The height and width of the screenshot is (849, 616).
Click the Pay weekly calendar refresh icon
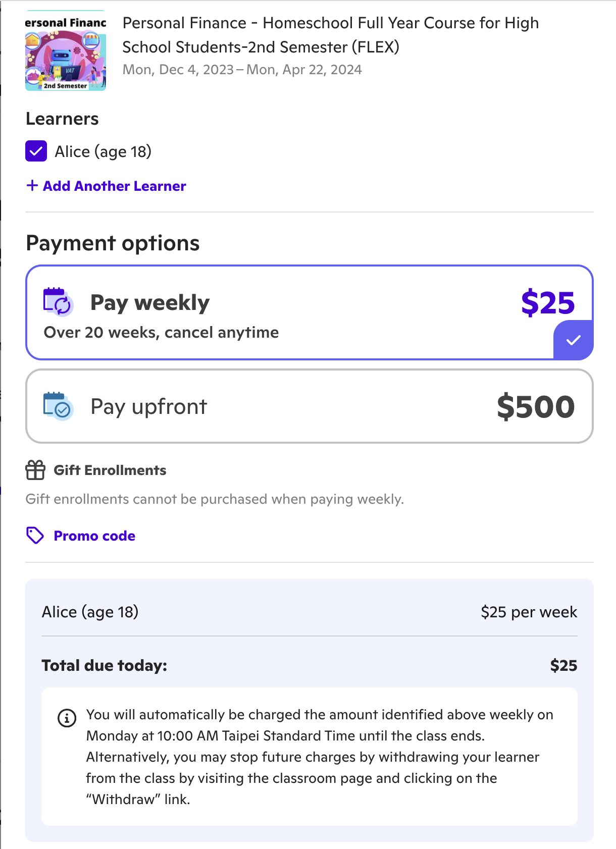59,302
